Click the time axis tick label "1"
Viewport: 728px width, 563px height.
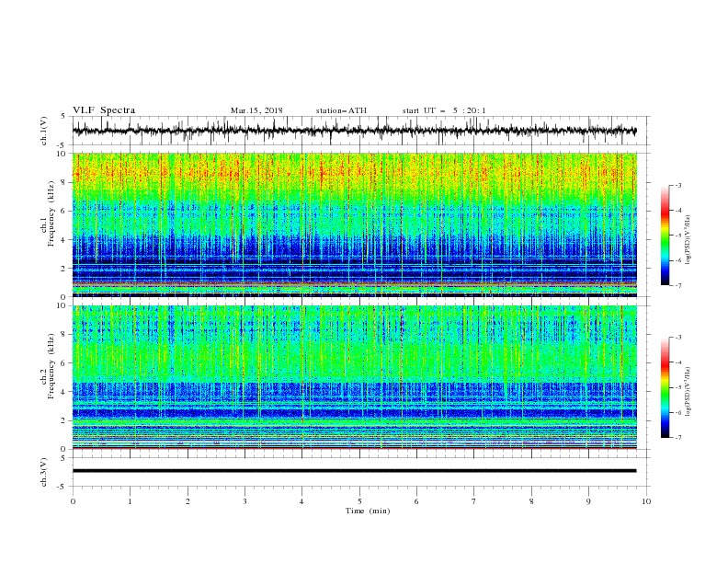(x=130, y=501)
